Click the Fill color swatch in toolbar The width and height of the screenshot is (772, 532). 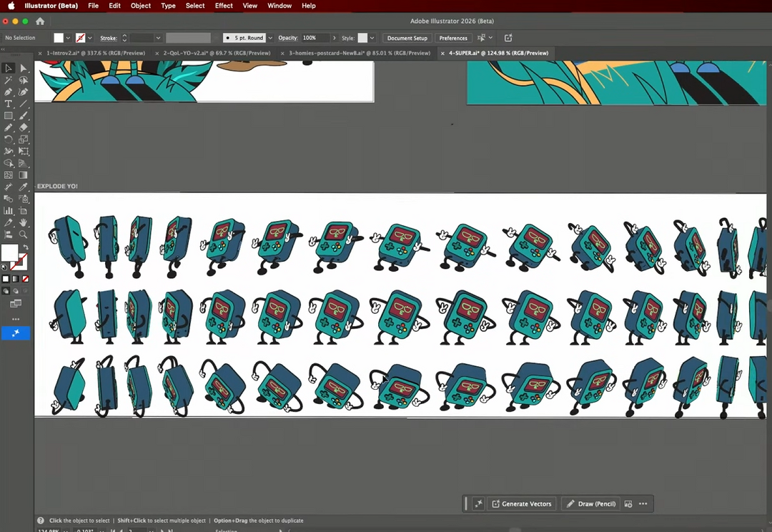9,253
